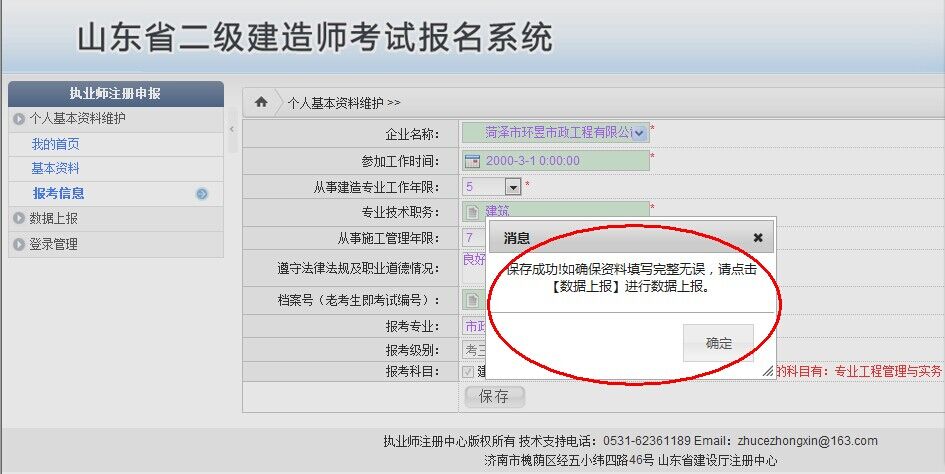
Task: Toggle the 报考科目 checkbox
Action: pyautogui.click(x=469, y=371)
